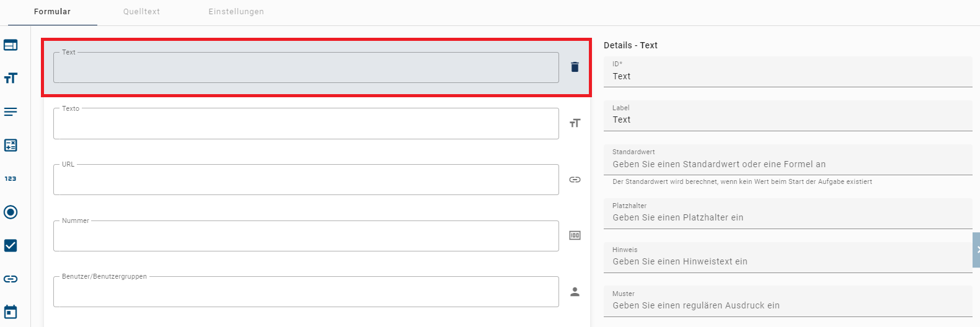The width and height of the screenshot is (980, 327).
Task: Switch to the Quelltext tab
Action: [141, 12]
